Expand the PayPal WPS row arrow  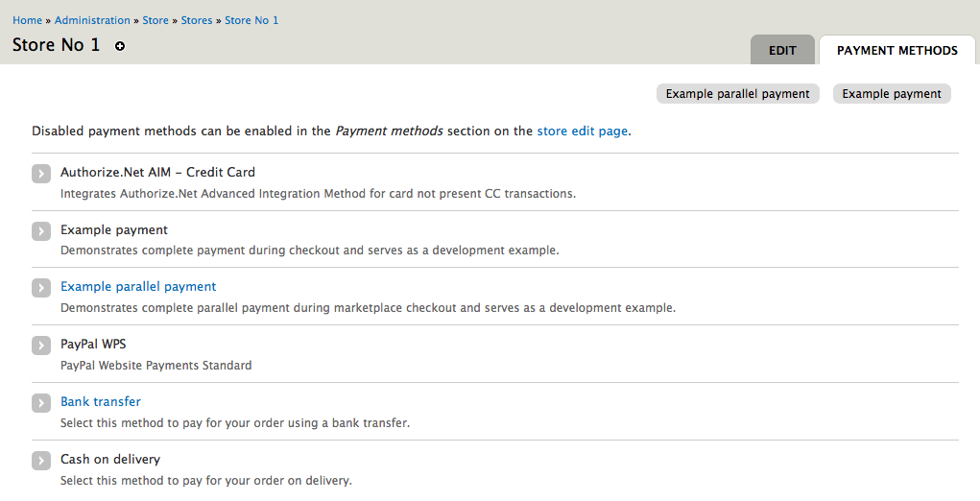[41, 345]
